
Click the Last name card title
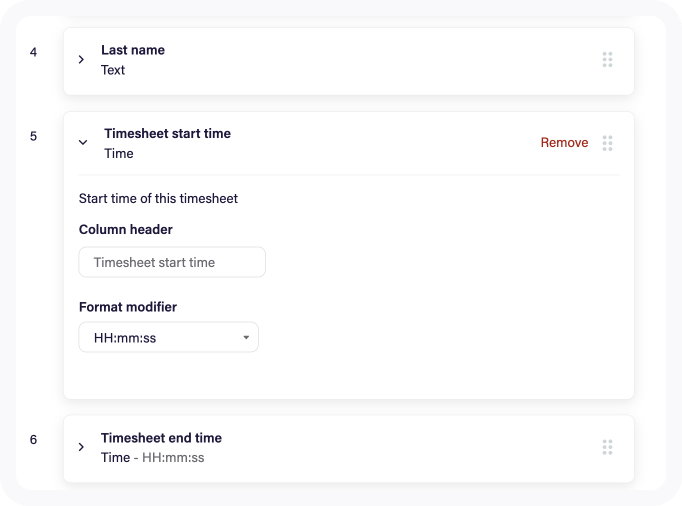[x=133, y=50]
